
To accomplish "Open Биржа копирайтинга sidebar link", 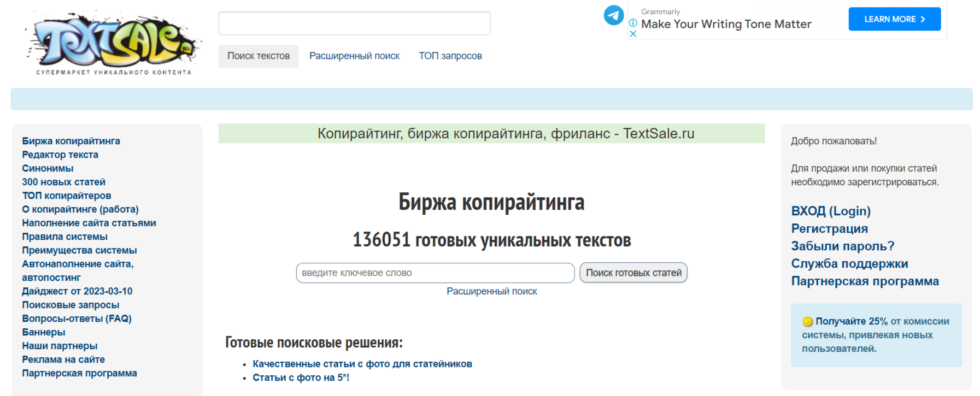I will click(71, 141).
